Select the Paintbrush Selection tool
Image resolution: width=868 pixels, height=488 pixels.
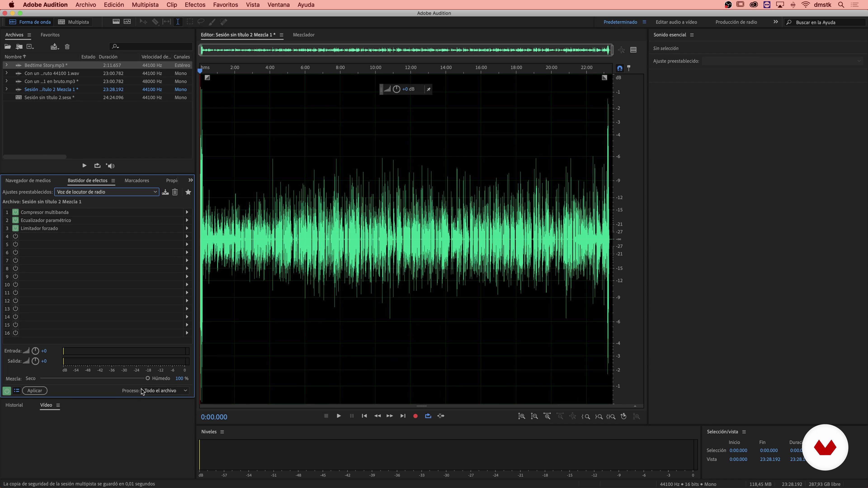[x=212, y=22]
